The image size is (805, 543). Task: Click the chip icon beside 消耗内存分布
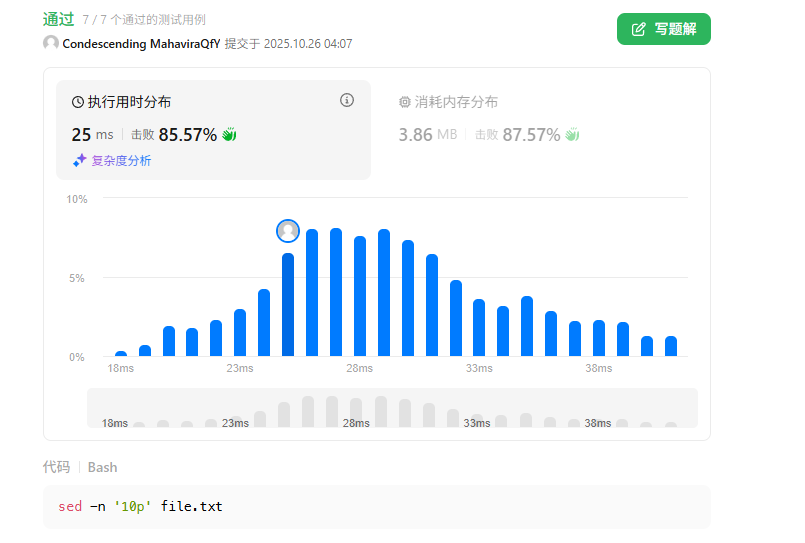point(405,102)
